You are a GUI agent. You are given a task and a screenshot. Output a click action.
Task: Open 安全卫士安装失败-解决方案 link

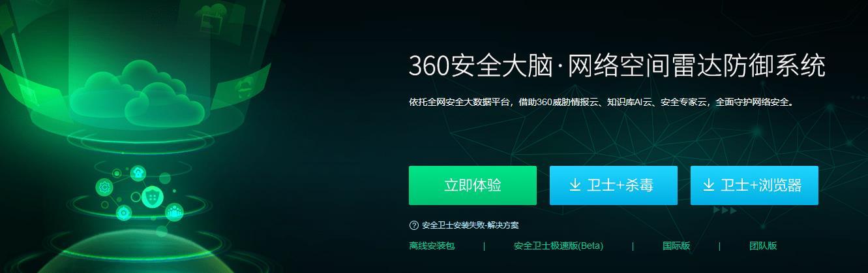point(470,225)
